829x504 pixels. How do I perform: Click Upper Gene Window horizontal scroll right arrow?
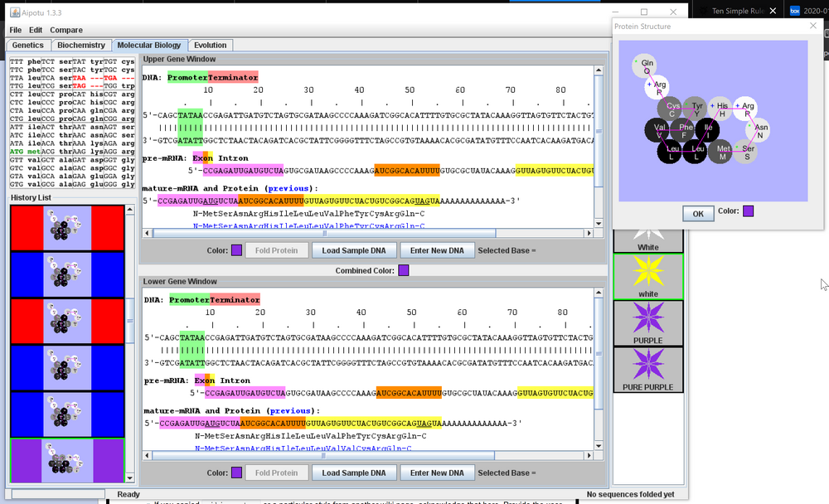588,233
